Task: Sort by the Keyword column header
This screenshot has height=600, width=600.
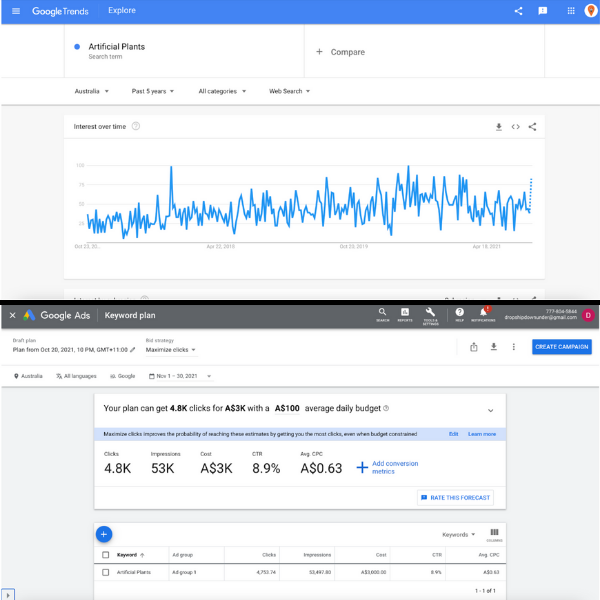Action: click(x=130, y=555)
